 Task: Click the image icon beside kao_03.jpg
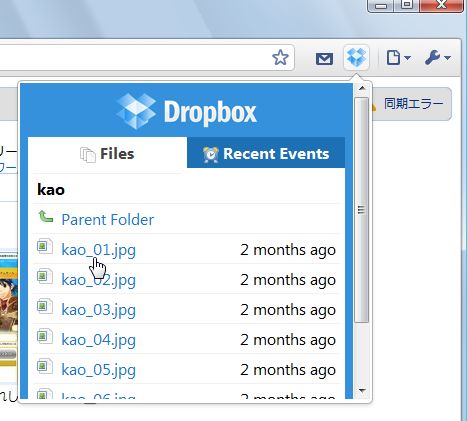coord(45,306)
